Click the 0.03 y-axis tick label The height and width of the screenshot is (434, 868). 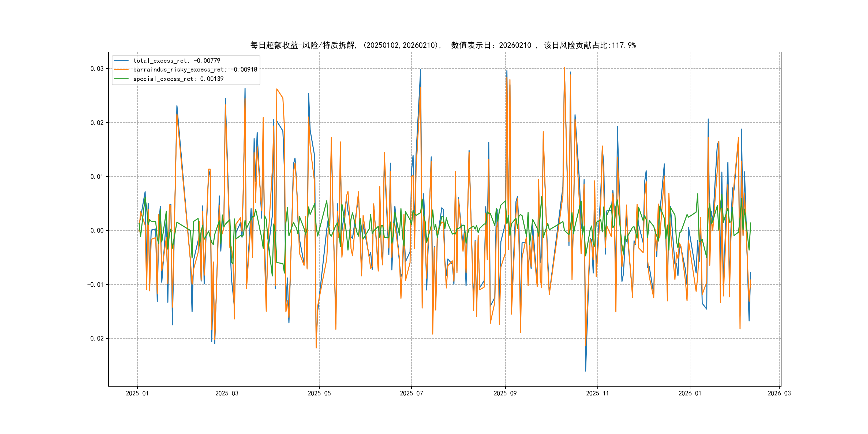tap(97, 69)
